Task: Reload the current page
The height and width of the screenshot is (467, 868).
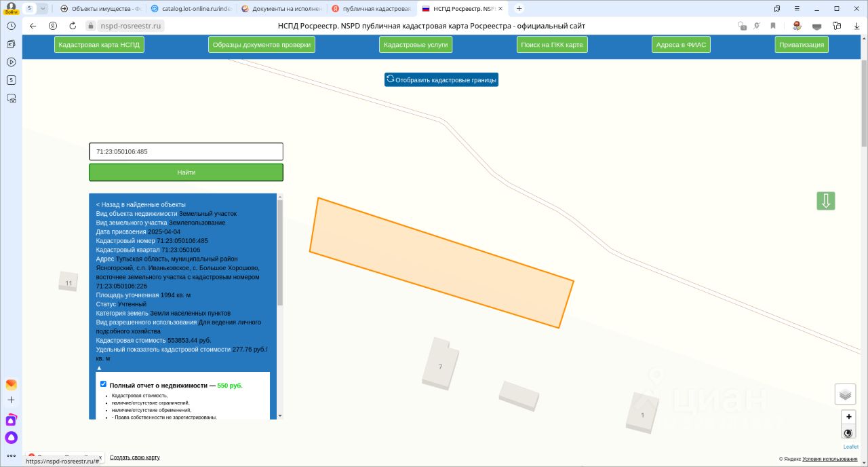Action: 73,26
